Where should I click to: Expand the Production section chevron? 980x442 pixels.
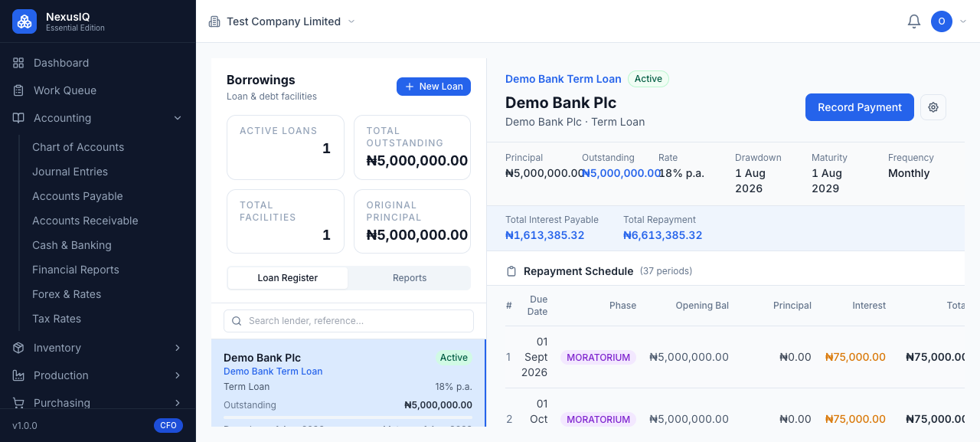[x=178, y=375]
